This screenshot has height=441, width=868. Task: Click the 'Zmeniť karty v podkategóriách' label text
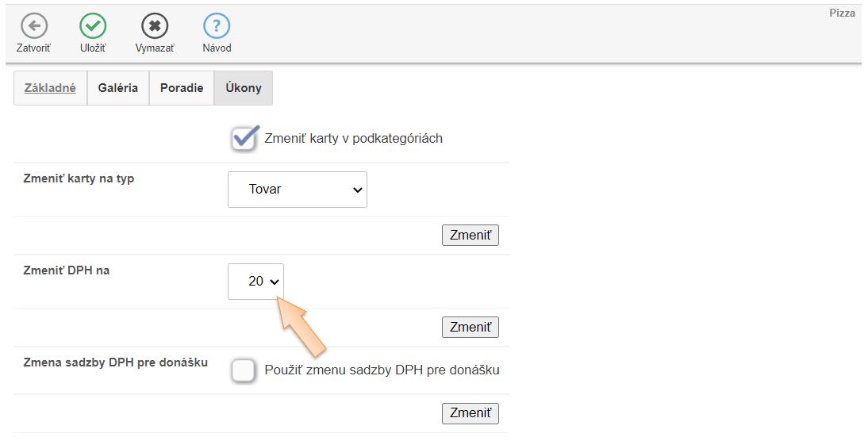(353, 139)
